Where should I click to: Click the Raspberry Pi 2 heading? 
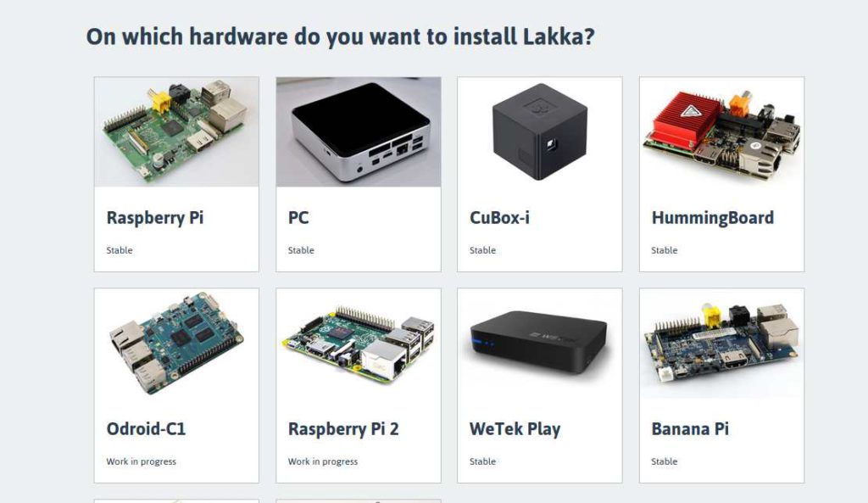(343, 429)
